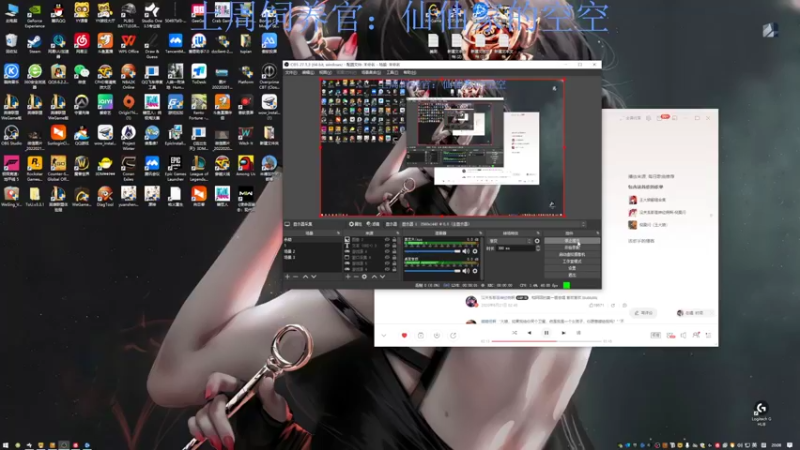The image size is (800, 450).
Task: Open the Edit menu in OBS
Action: tap(308, 72)
